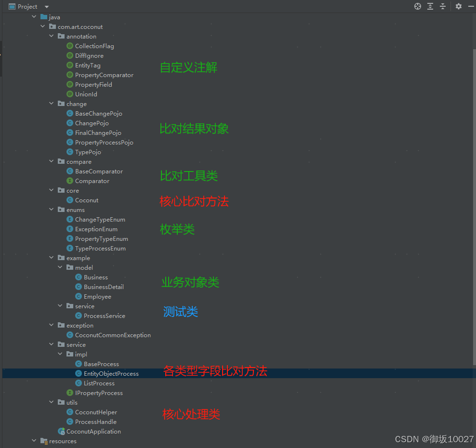Screen dimensions: 476x448
Task: Click the CollectionFlag annotation icon
Action: 70,46
